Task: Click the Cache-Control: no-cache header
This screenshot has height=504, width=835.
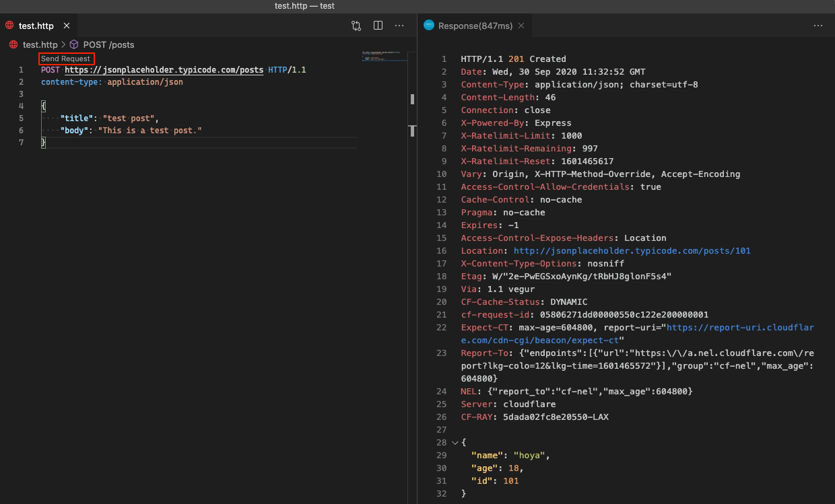Action: tap(521, 199)
